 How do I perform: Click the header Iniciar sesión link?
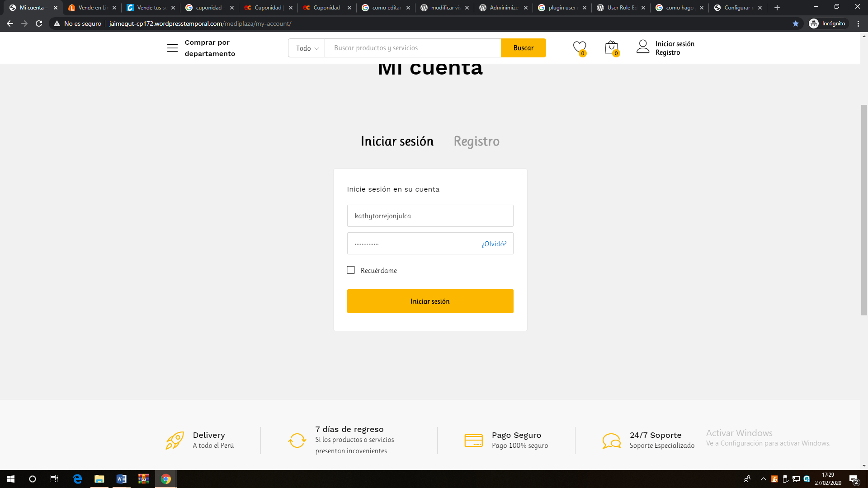pyautogui.click(x=675, y=44)
